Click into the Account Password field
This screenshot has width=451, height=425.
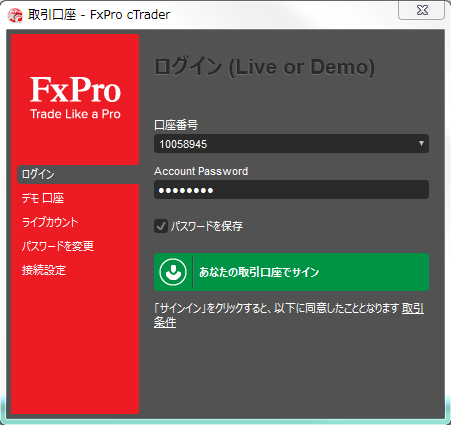[x=291, y=190]
